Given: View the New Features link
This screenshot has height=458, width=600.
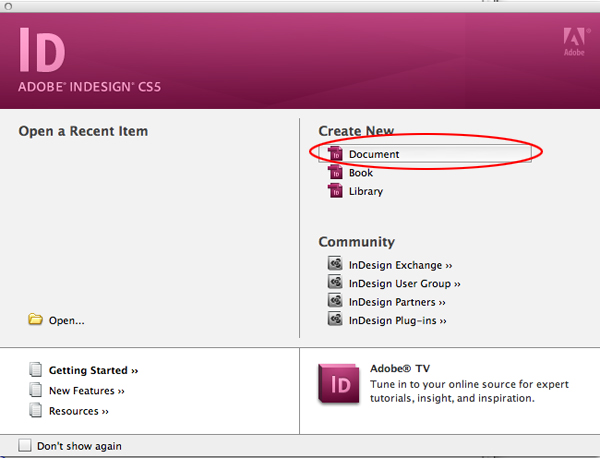Looking at the screenshot, I should [x=86, y=391].
